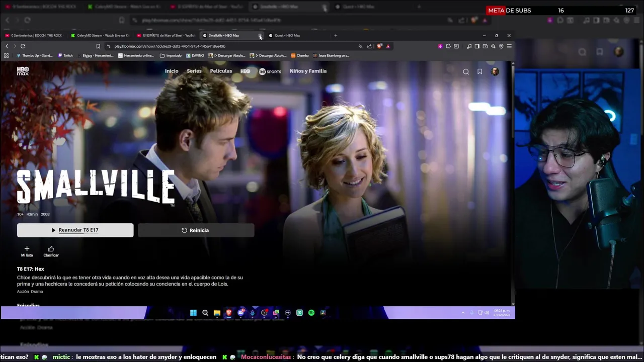Click the translate icon in address bar
Viewport: 644px width, 362px height.
click(360, 46)
